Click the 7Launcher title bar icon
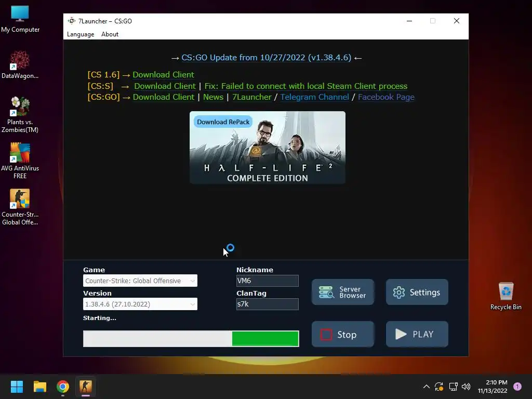Image resolution: width=532 pixels, height=399 pixels. click(71, 21)
